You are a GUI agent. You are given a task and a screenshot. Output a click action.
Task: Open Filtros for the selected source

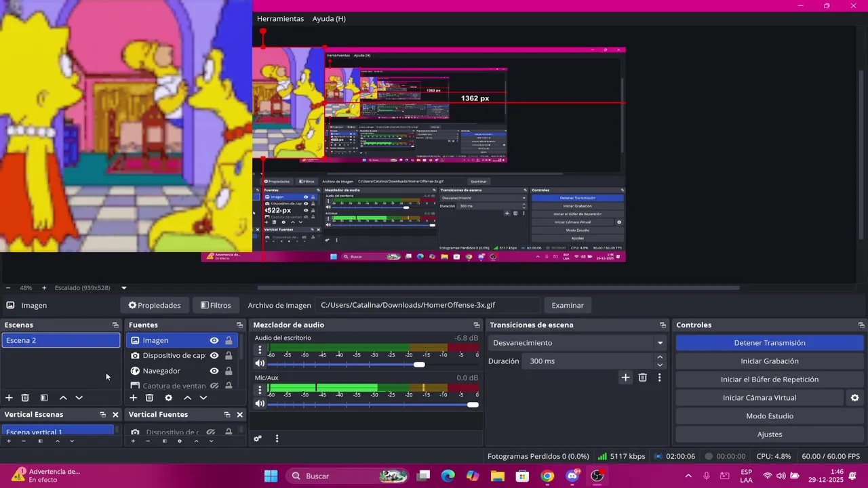(x=216, y=305)
